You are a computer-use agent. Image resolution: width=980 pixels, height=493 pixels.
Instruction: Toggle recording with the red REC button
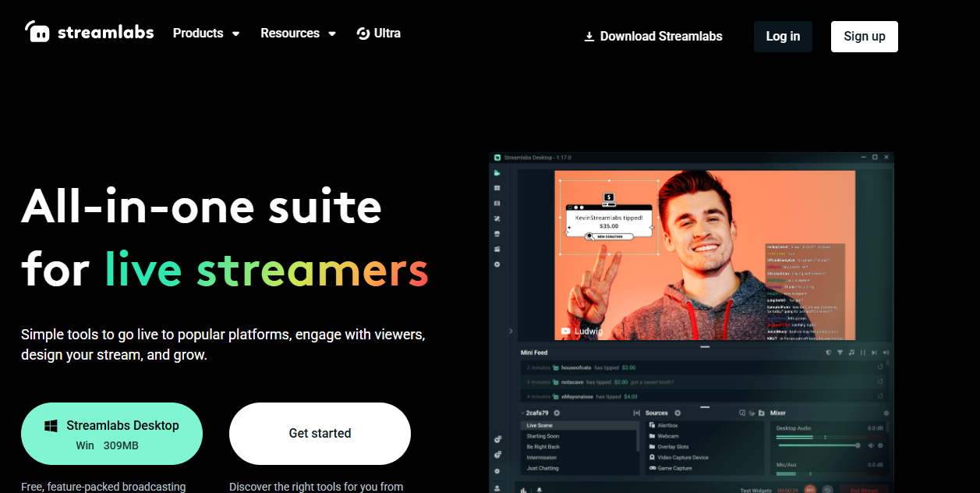(812, 490)
